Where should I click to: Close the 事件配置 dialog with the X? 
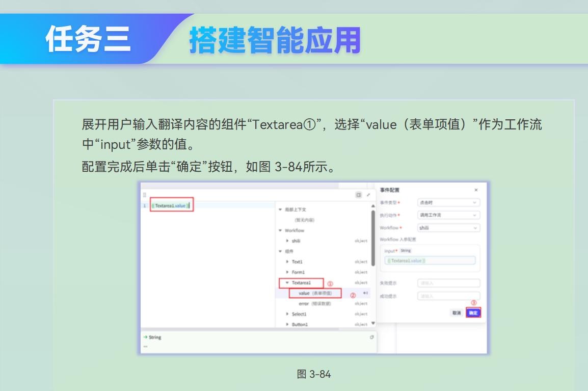(x=476, y=190)
